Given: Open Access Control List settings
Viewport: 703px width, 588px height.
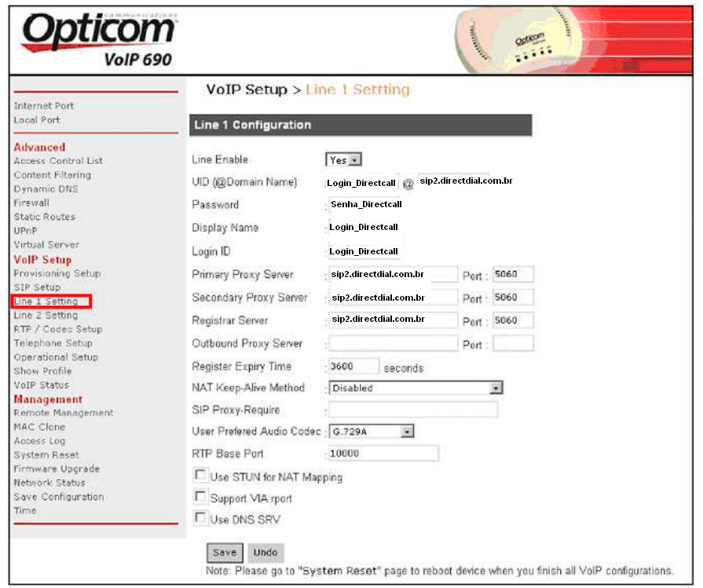Looking at the screenshot, I should coord(58,160).
